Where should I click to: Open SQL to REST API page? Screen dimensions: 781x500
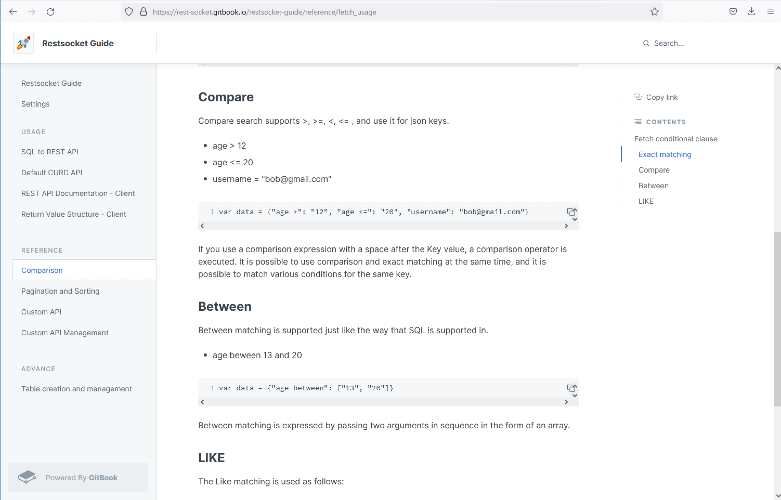(49, 152)
